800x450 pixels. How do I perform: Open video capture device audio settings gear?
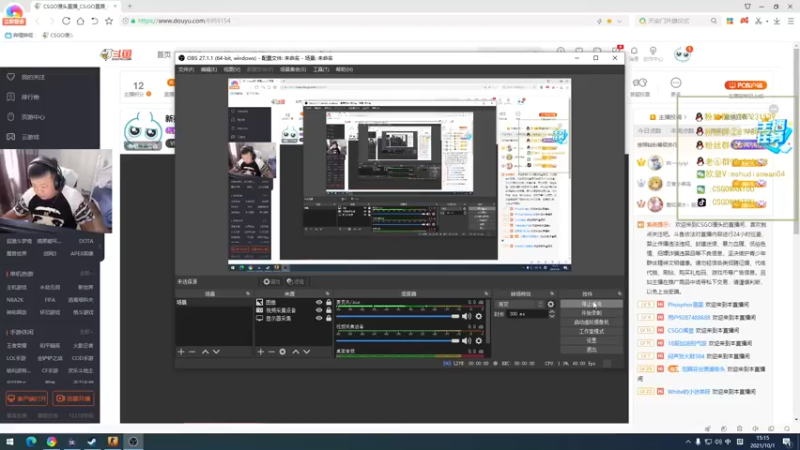[479, 341]
